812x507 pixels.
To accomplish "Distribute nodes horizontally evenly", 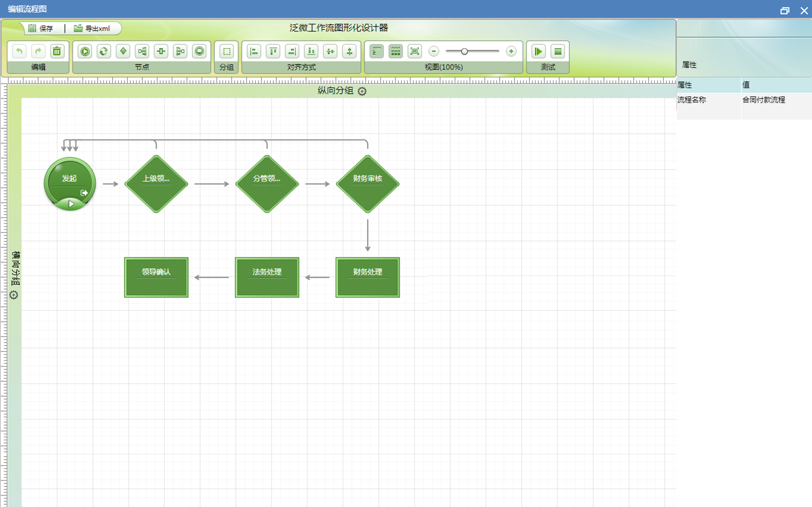I will (x=331, y=51).
